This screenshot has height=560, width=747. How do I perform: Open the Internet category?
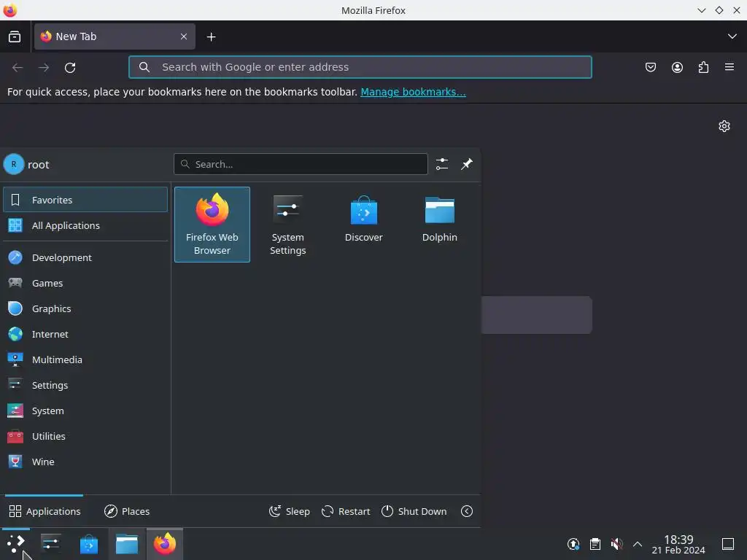[x=85, y=334]
